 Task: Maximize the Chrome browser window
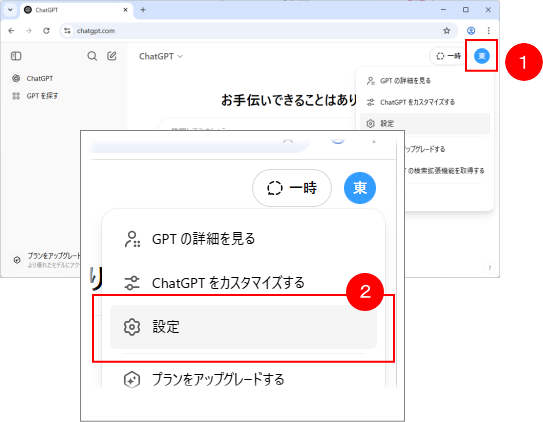coord(466,10)
